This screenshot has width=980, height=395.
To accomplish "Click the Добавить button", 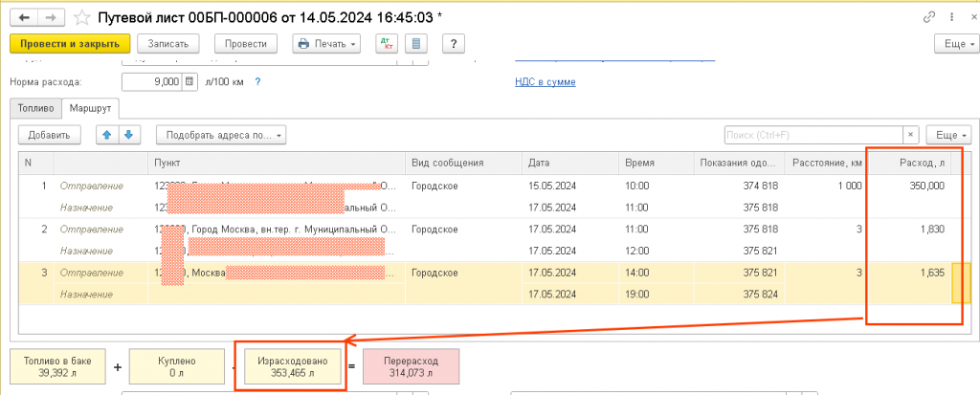I will [50, 134].
